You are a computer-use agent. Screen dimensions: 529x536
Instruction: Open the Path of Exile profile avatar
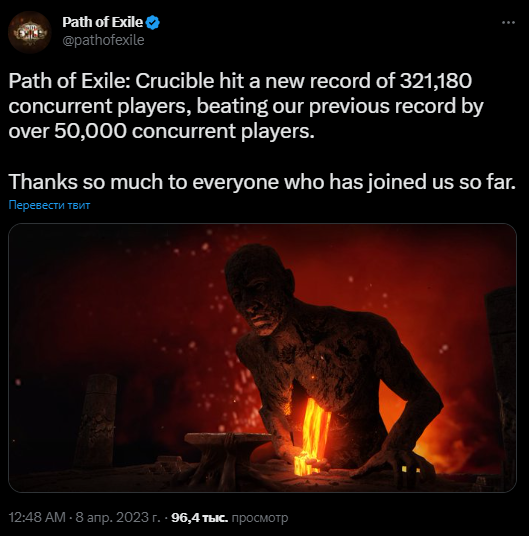pos(29,32)
